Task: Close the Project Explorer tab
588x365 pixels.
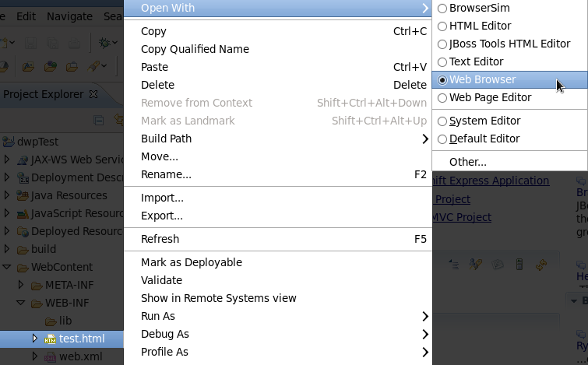Action: (x=93, y=94)
